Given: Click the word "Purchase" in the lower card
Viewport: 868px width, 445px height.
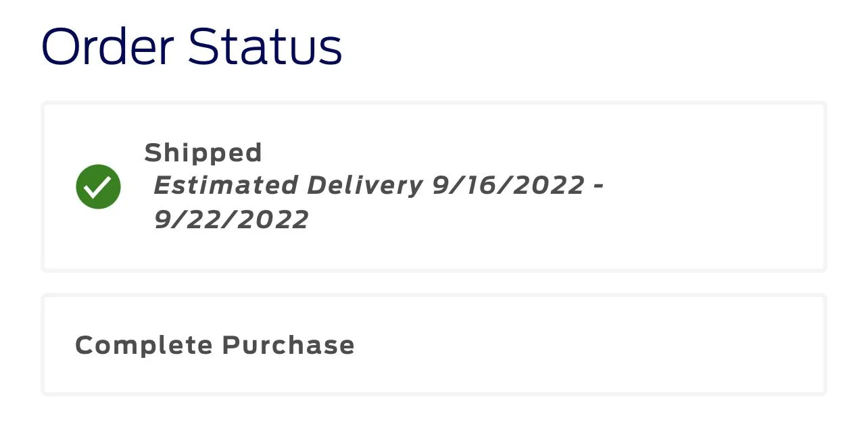Looking at the screenshot, I should [x=288, y=345].
